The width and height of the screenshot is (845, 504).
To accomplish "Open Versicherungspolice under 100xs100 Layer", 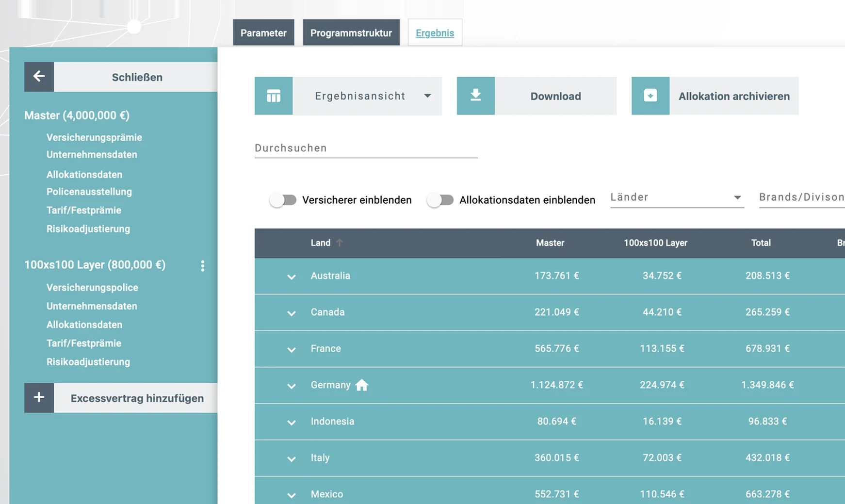I will (92, 287).
